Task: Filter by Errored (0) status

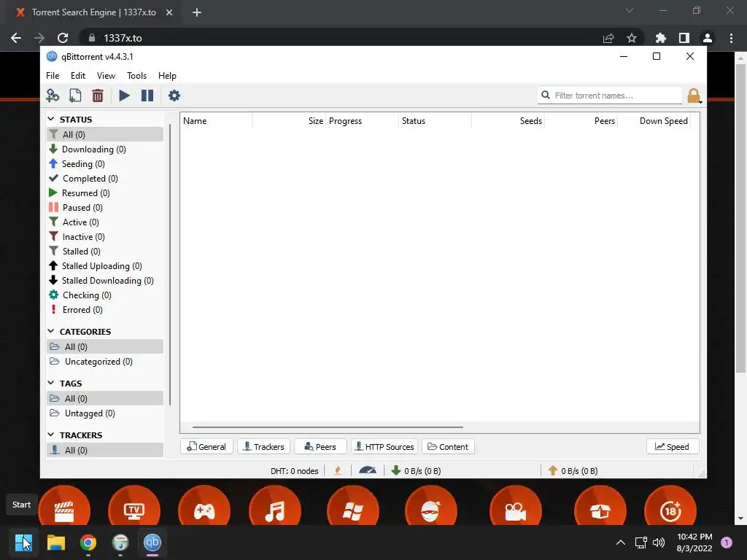Action: tap(105, 309)
